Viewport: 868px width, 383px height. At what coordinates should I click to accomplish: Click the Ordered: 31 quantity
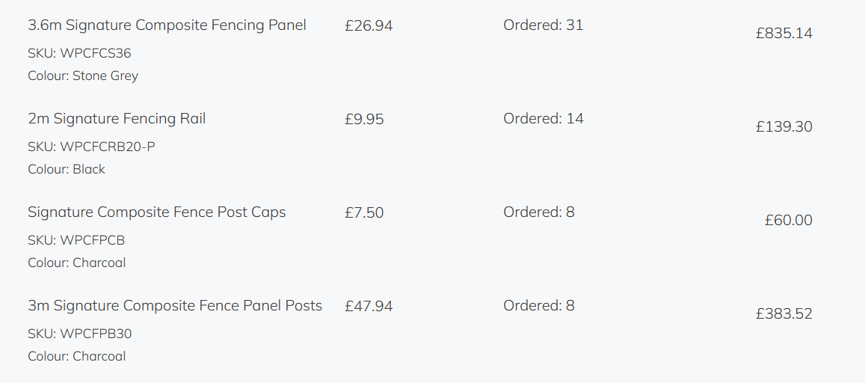point(543,25)
